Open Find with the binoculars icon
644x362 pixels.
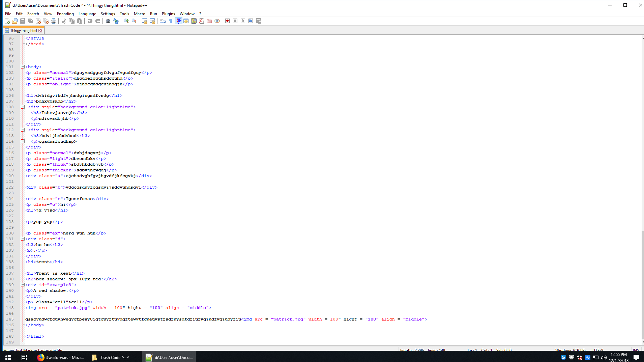108,21
